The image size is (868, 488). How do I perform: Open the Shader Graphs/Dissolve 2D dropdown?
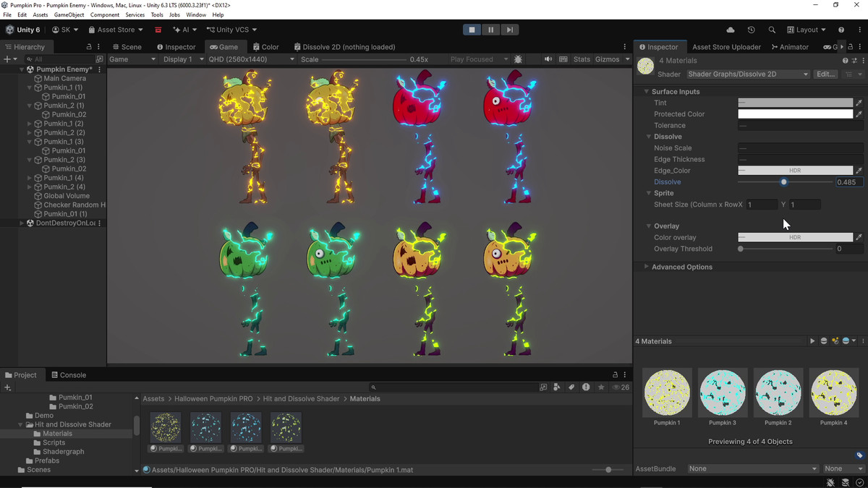pyautogui.click(x=748, y=74)
